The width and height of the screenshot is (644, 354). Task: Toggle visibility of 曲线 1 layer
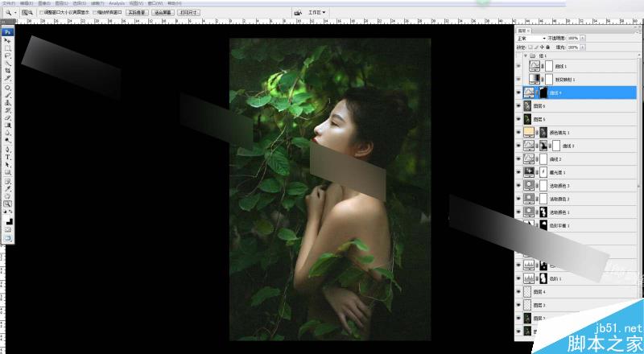[518, 66]
